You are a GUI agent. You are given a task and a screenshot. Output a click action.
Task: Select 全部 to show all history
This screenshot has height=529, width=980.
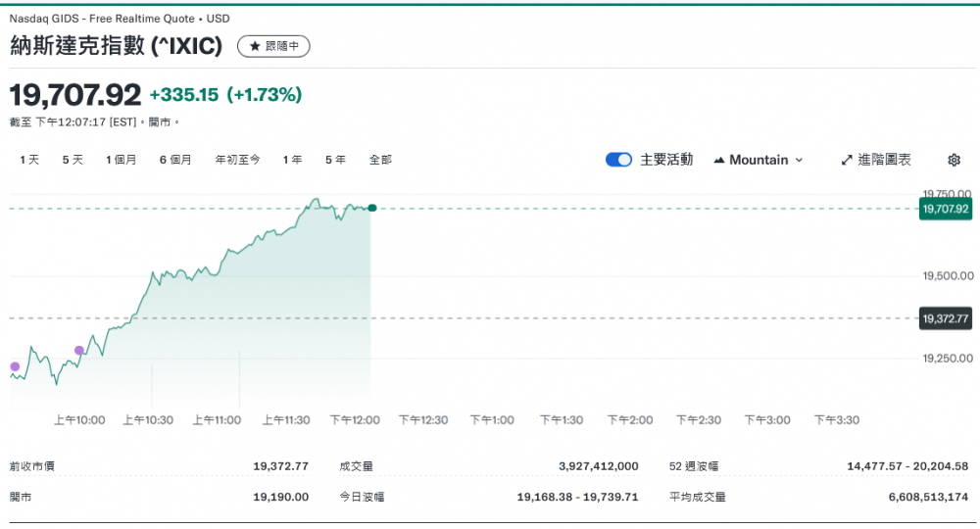coord(380,160)
